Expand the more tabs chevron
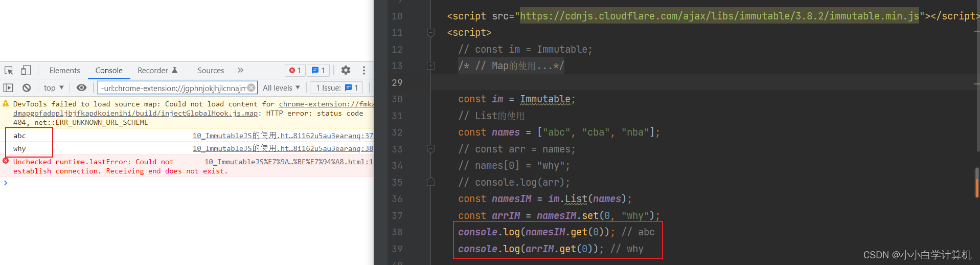The width and height of the screenshot is (980, 265). (240, 70)
